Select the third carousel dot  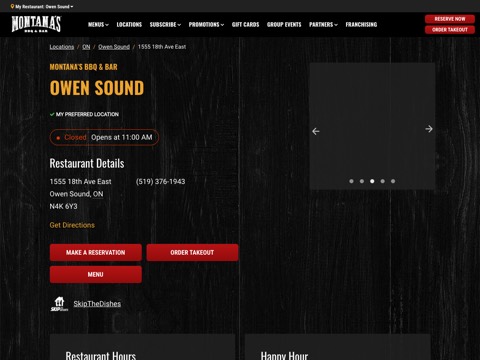tap(372, 181)
